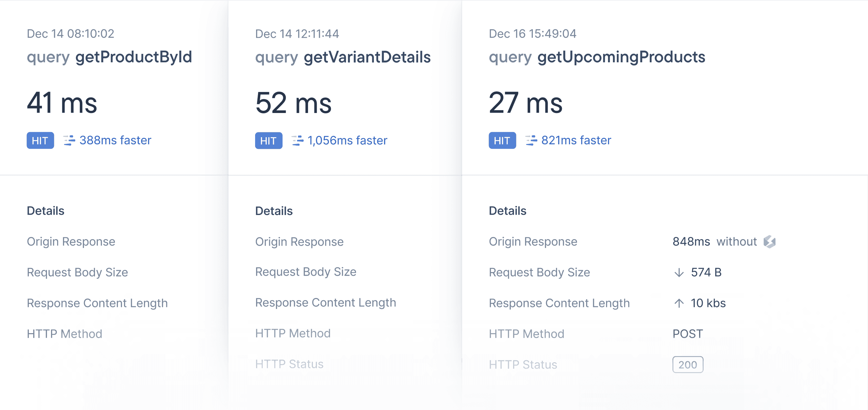Click the 848ms origin response value
This screenshot has height=410, width=868.
pyautogui.click(x=691, y=241)
